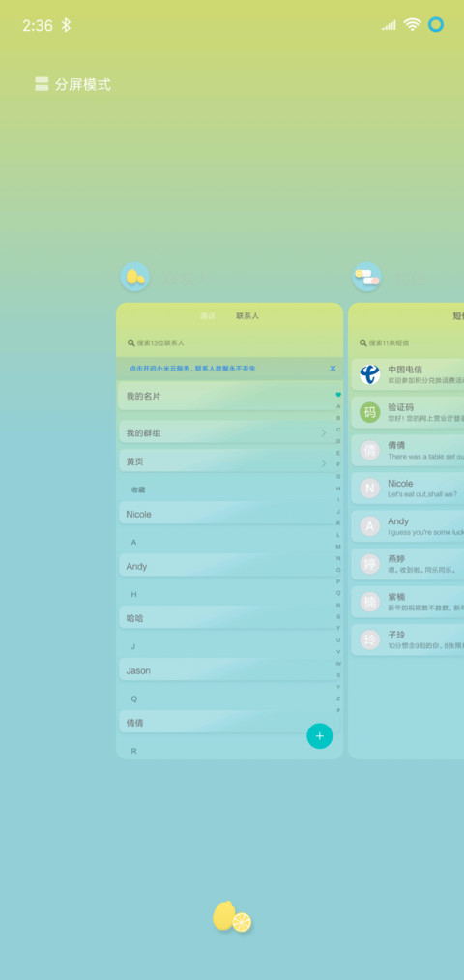Tap the 收藏 favorites section header
464x980 pixels.
coord(138,490)
